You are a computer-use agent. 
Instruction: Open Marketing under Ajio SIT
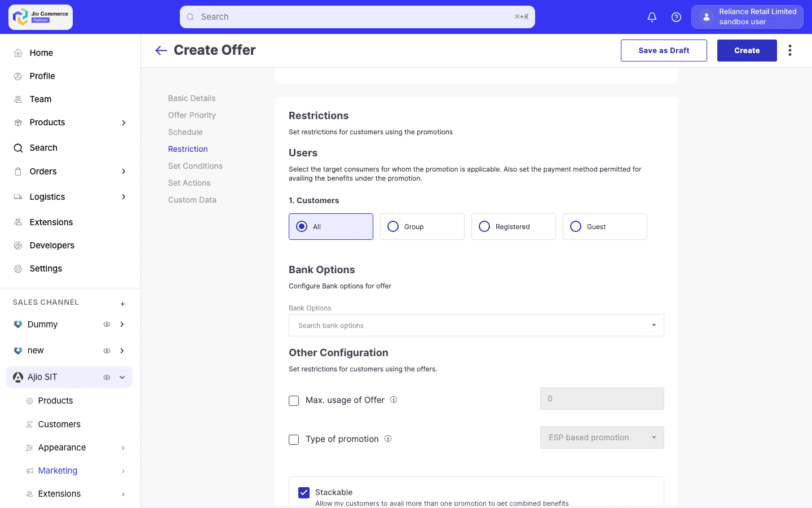pos(58,470)
